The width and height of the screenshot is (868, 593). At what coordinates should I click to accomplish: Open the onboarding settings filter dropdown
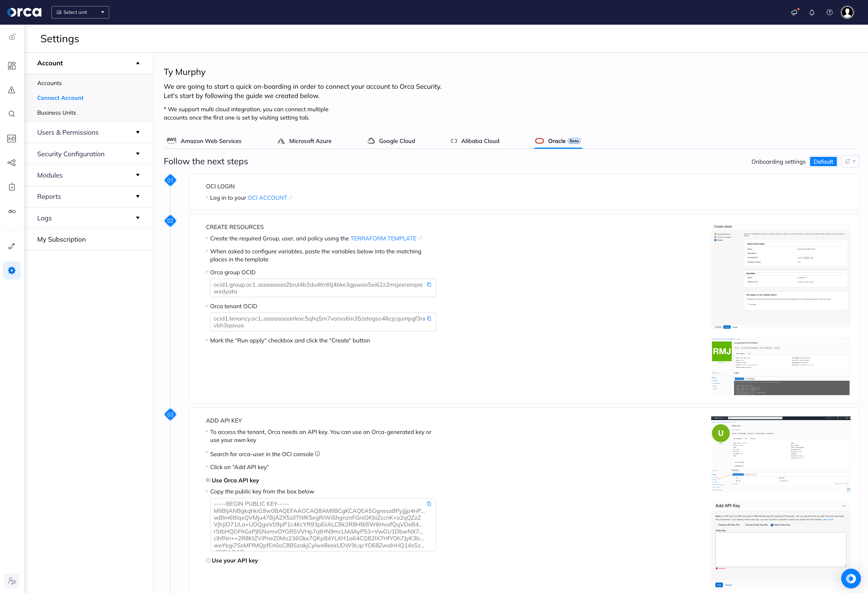(850, 161)
